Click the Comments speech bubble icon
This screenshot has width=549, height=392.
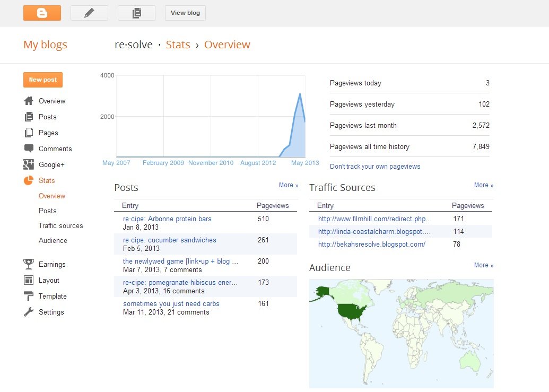[29, 149]
